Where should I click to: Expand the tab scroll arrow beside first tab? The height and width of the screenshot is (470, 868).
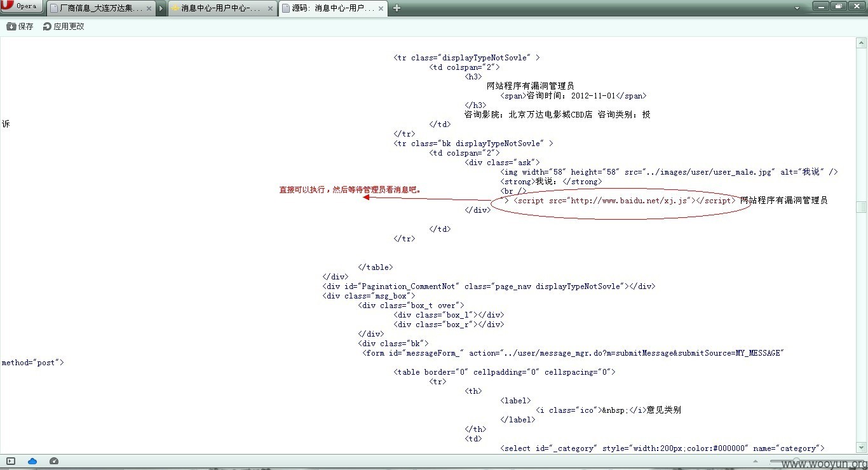(x=161, y=8)
